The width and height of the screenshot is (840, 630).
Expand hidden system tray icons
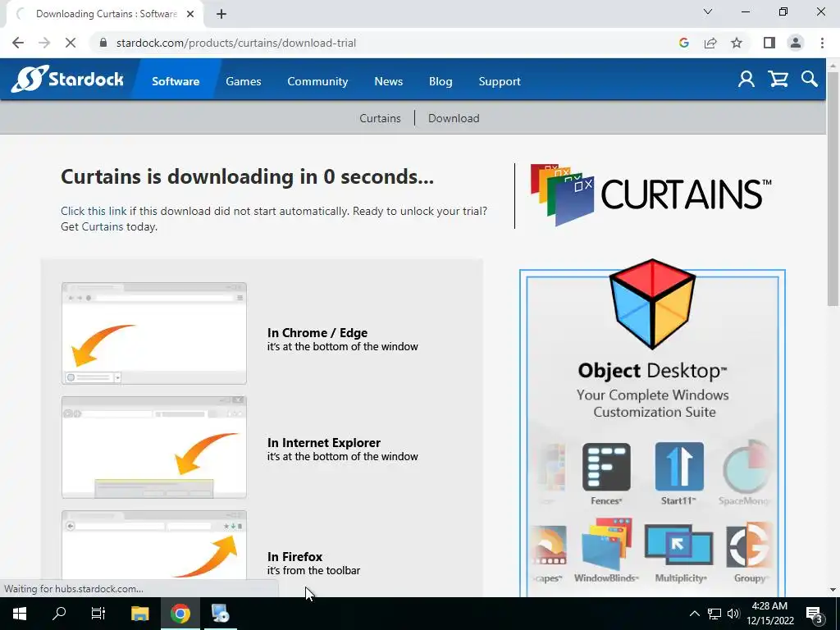click(694, 614)
